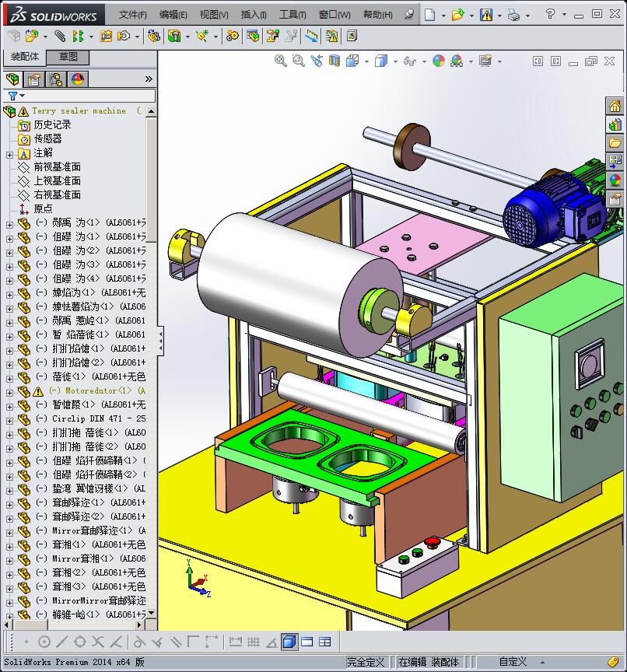This screenshot has height=672, width=627.
Task: Pin the menu bar with pushpin
Action: point(409,15)
